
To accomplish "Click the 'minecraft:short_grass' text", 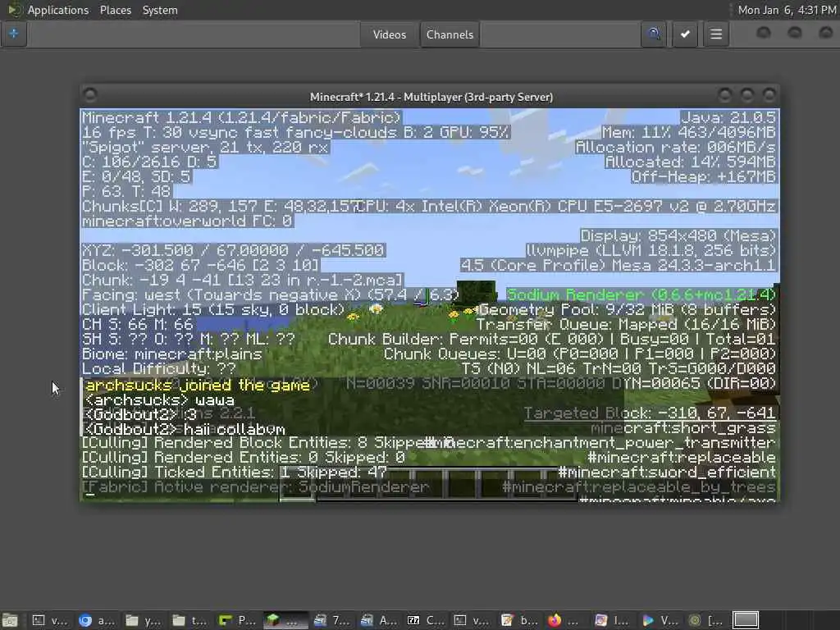I will [683, 428].
